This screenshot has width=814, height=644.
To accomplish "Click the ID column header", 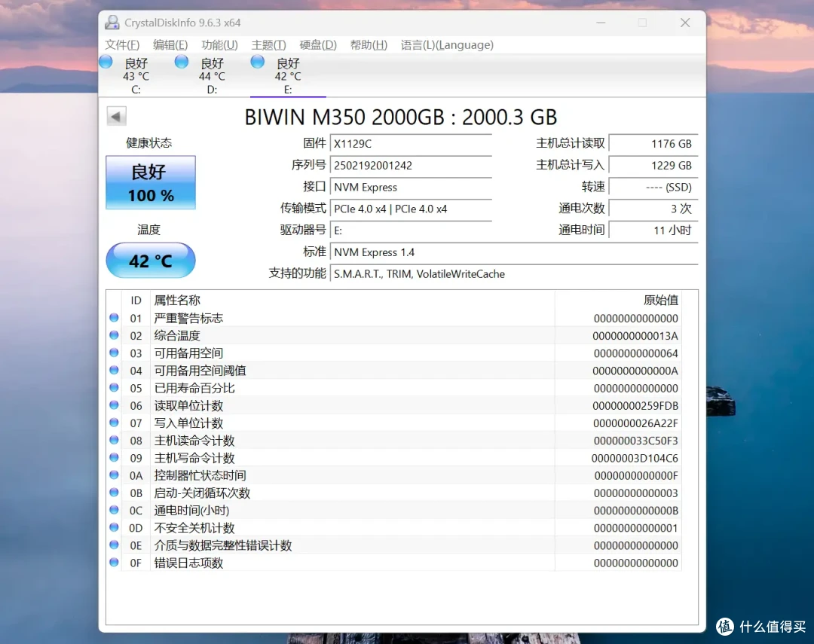I will (136, 301).
